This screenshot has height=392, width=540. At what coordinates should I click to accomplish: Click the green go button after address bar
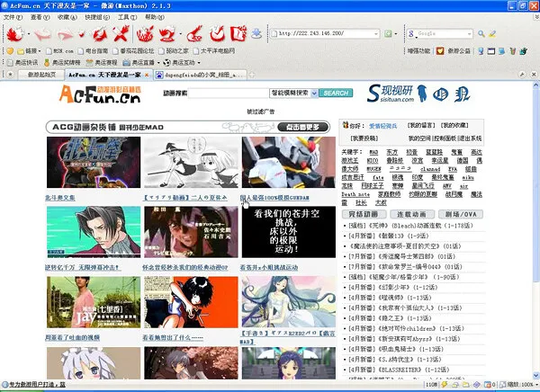388,34
